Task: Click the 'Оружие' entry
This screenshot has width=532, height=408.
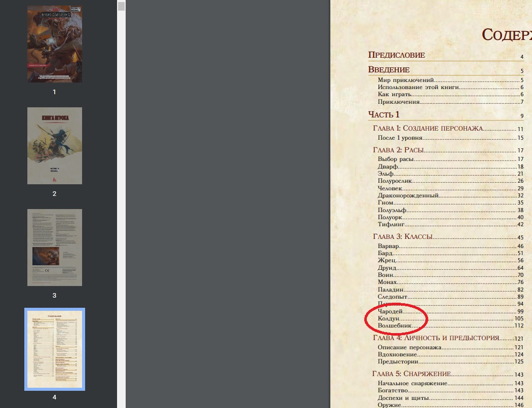Action: (390, 404)
